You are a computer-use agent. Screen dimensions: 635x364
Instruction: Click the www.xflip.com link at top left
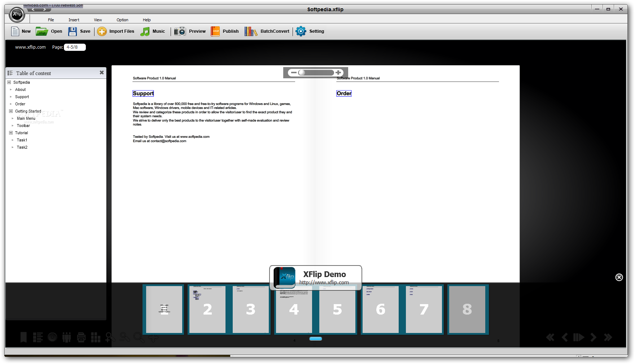(x=30, y=47)
